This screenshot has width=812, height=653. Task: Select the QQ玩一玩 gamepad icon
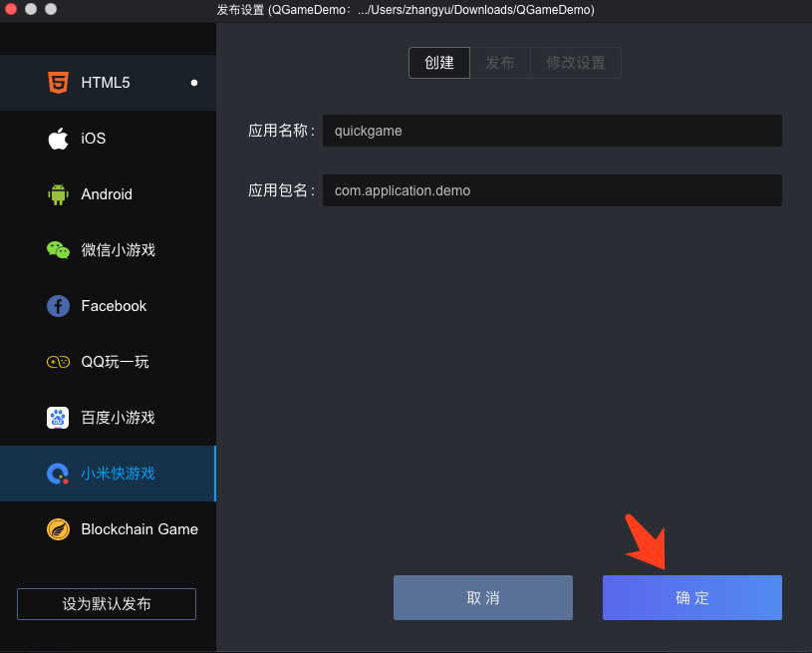coord(59,362)
